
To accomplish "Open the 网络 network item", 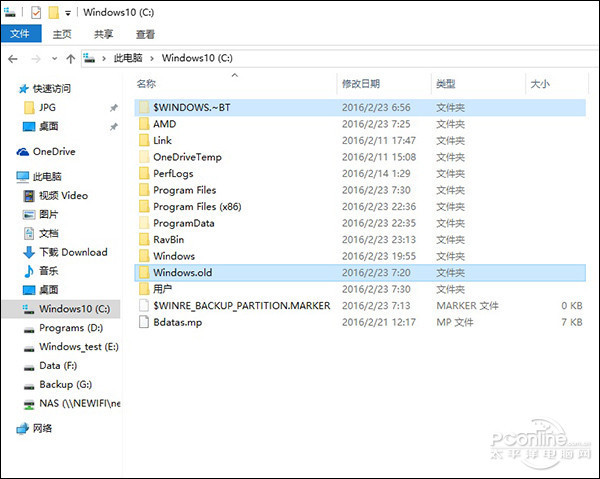I will [44, 428].
